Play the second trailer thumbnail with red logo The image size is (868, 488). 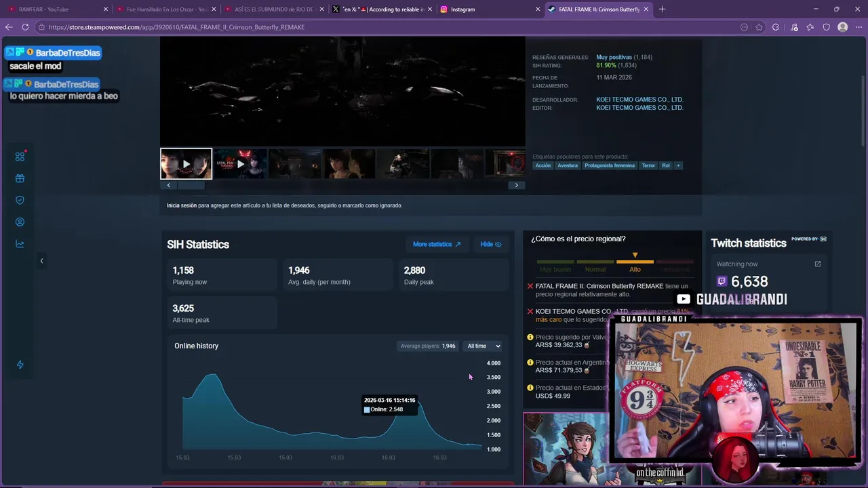pos(240,164)
